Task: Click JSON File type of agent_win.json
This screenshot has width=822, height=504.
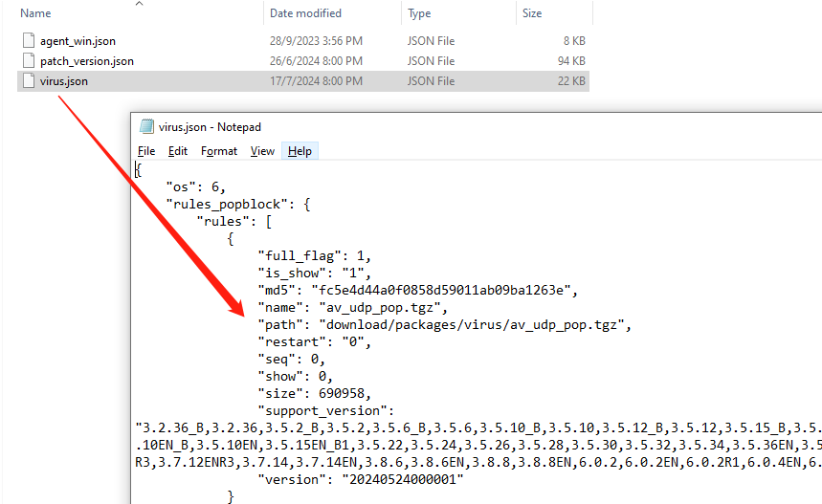Action: (x=431, y=41)
